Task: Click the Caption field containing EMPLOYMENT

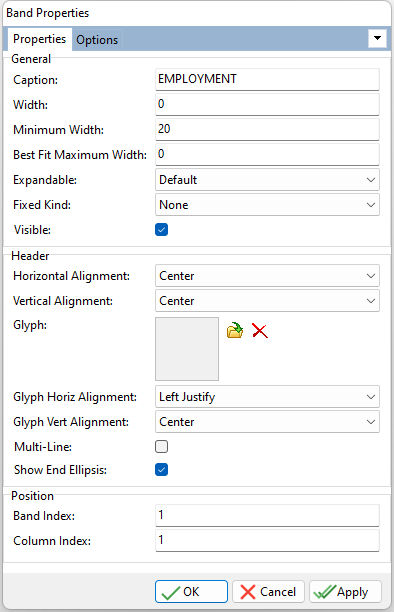Action: [267, 80]
